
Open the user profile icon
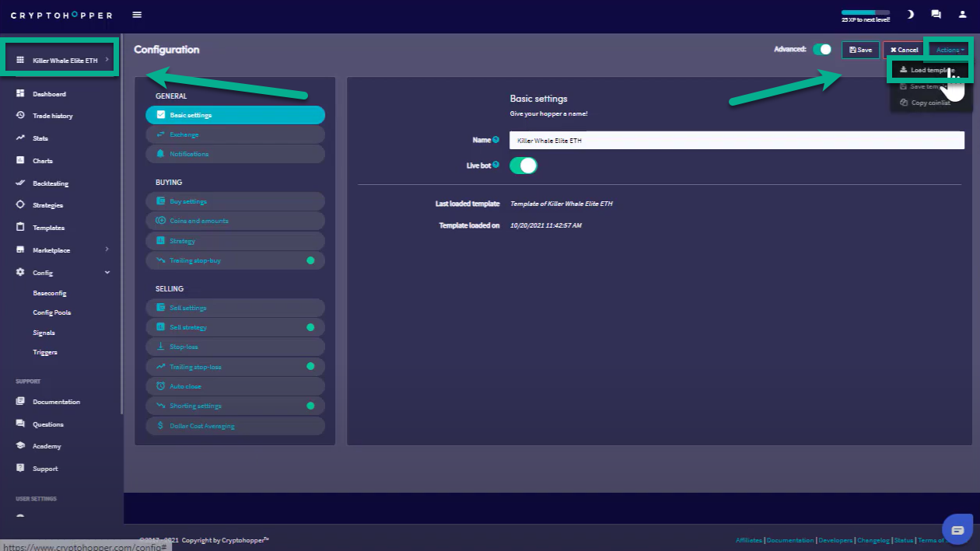click(x=962, y=15)
